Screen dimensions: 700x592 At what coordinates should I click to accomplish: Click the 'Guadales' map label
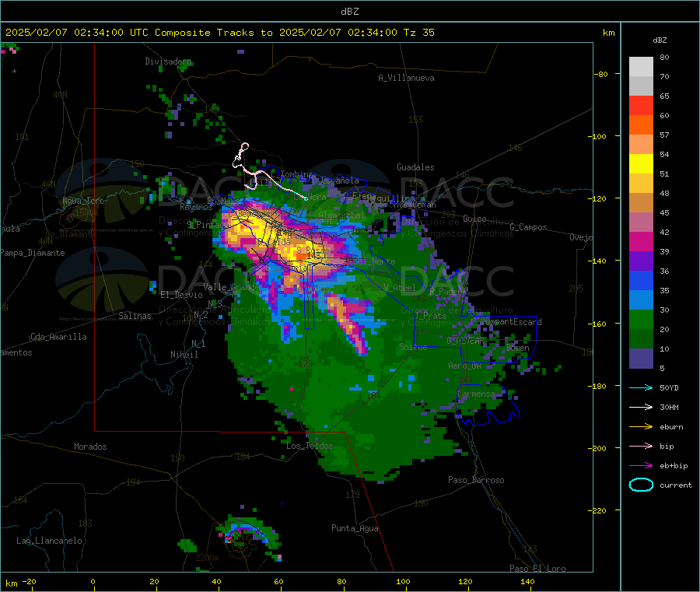click(415, 167)
